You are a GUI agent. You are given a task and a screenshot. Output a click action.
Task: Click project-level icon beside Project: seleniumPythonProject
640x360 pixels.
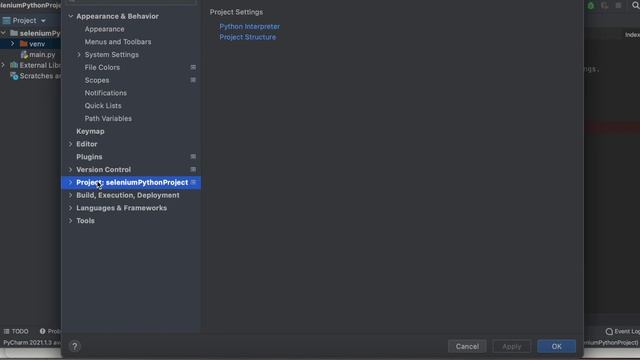(x=193, y=182)
